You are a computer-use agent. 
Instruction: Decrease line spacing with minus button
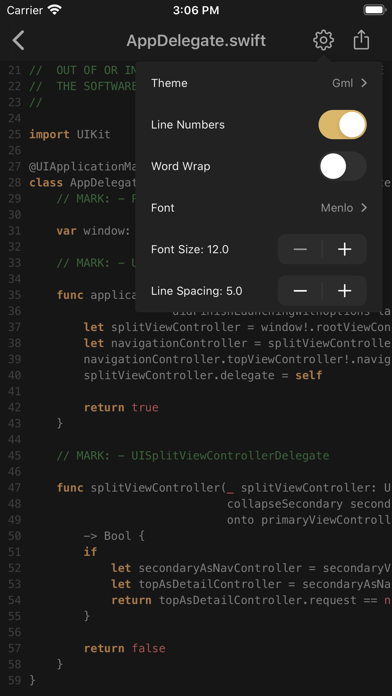(300, 291)
